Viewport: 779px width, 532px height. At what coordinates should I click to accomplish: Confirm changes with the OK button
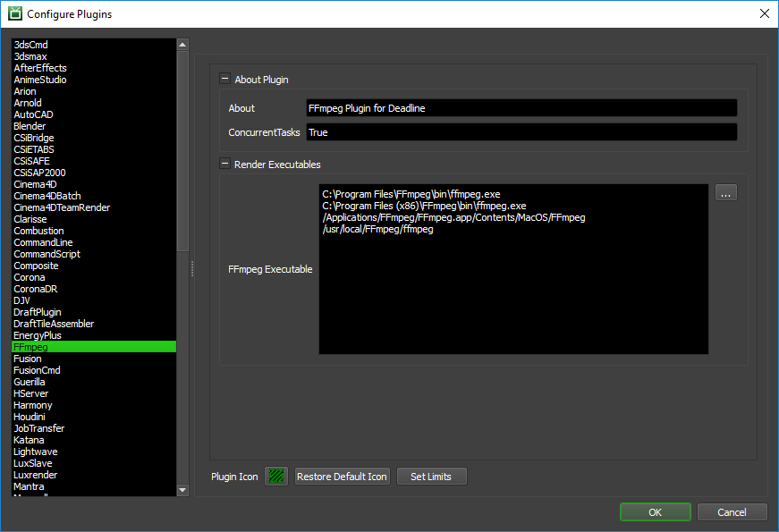655,512
